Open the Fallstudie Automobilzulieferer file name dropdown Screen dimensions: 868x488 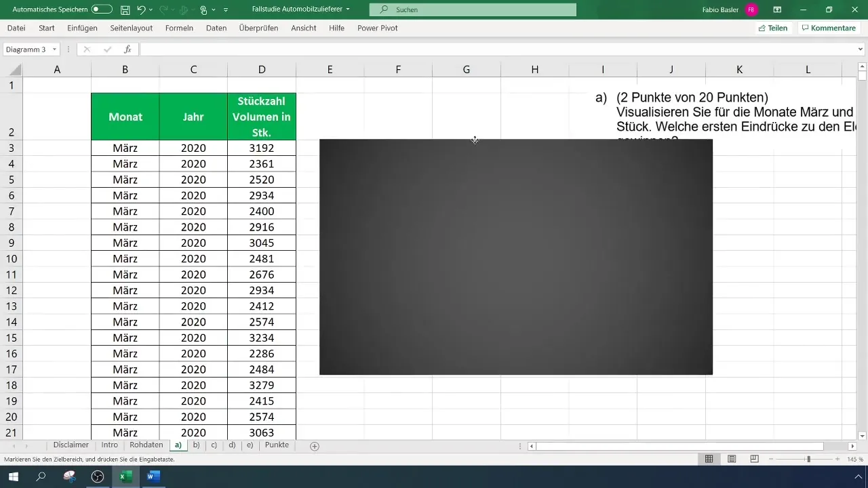pyautogui.click(x=348, y=9)
